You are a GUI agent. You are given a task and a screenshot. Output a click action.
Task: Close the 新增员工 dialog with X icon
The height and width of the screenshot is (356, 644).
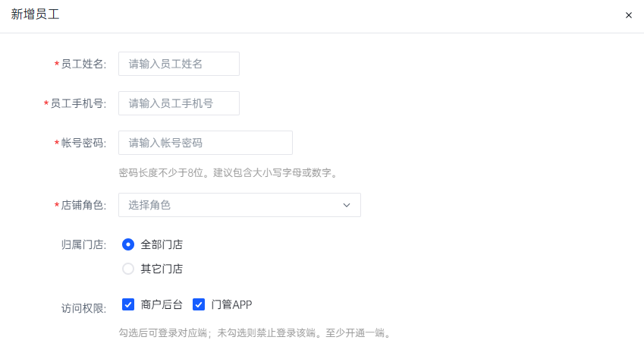tap(628, 15)
